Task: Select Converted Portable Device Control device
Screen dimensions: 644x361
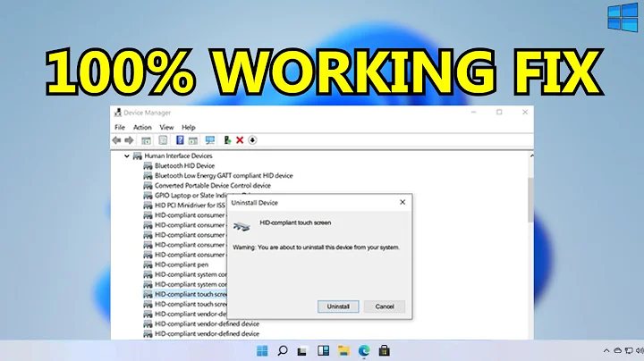Action: tap(213, 186)
